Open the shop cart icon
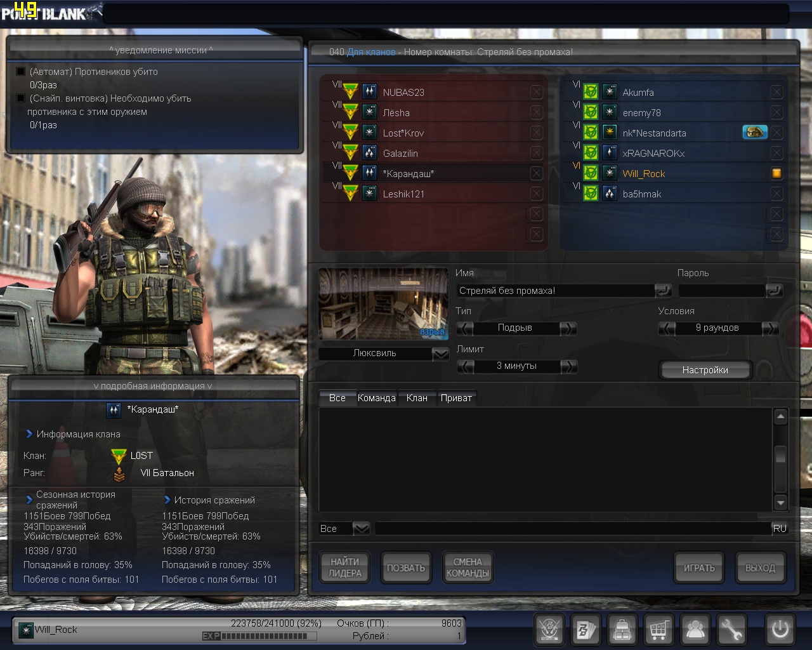The width and height of the screenshot is (812, 650). pyautogui.click(x=658, y=630)
